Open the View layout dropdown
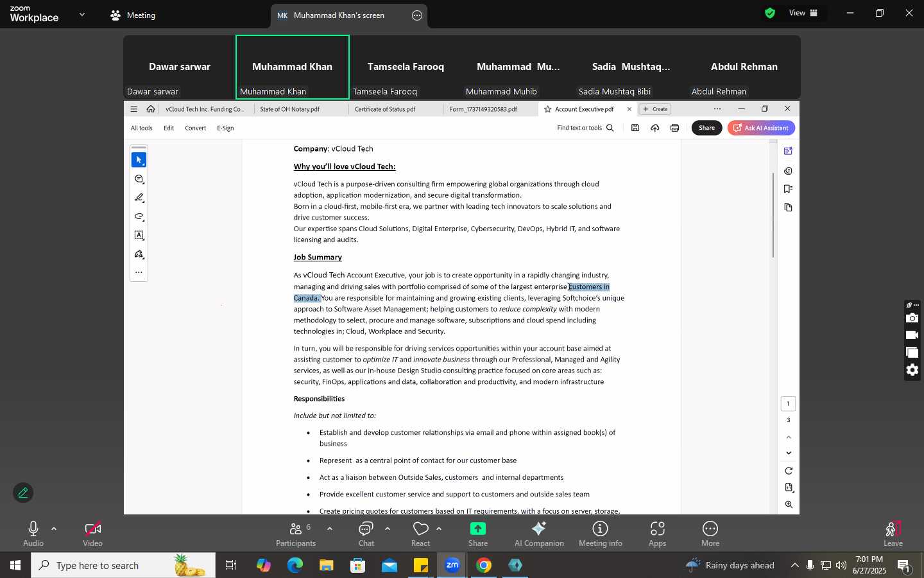The width and height of the screenshot is (924, 578). click(x=803, y=13)
